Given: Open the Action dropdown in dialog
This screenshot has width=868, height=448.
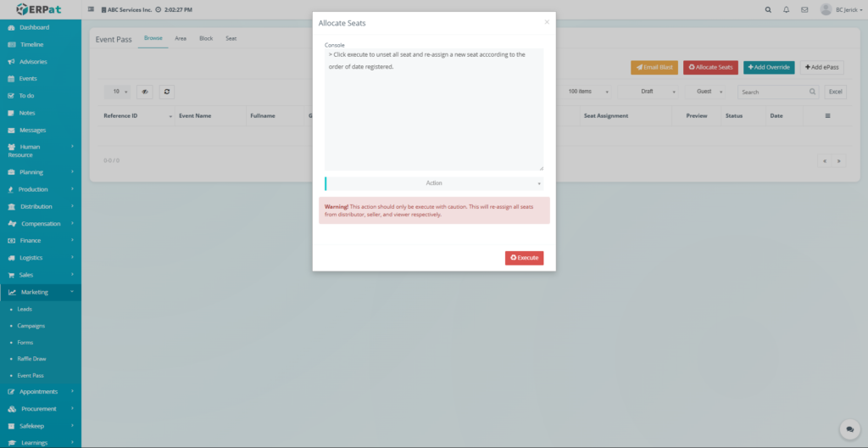Looking at the screenshot, I should point(434,183).
